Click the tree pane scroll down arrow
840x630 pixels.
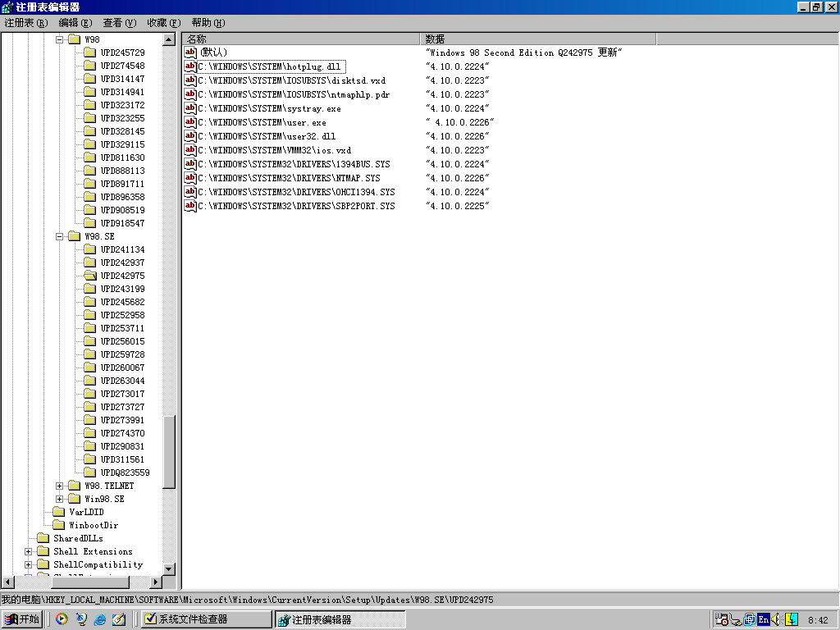coord(169,569)
